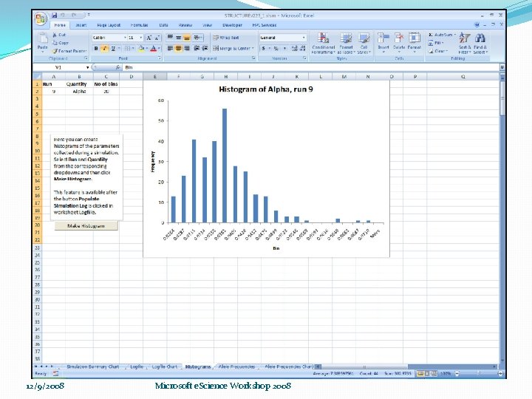Viewport: 532px width, 399px height.
Task: Switch to Allele Frequencies sheet tab
Action: point(237,366)
